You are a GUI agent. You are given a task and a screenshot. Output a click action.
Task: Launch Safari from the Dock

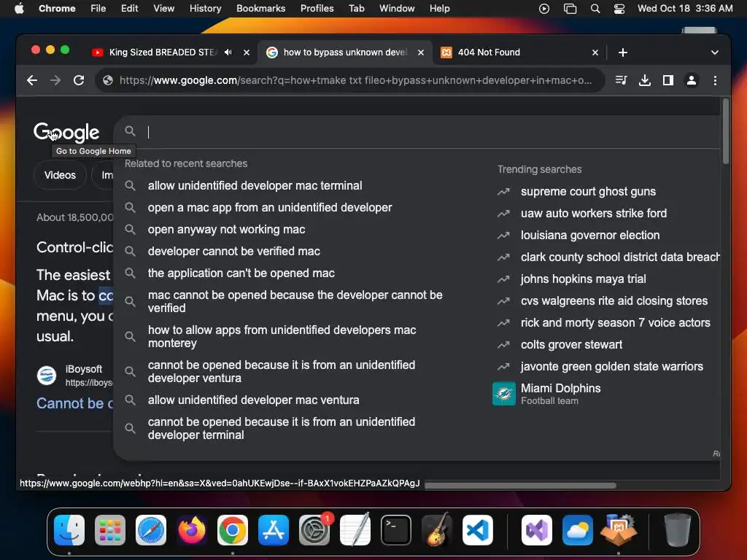coord(151,530)
